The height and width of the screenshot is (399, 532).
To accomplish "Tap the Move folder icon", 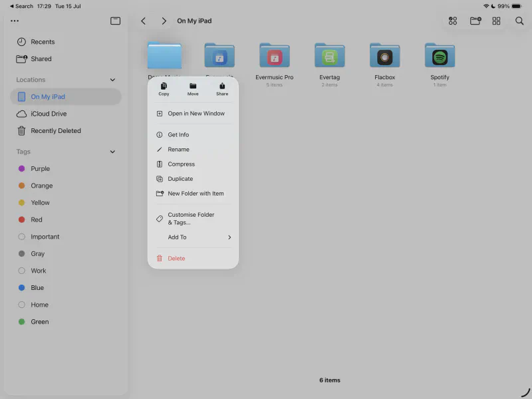I will click(x=193, y=86).
